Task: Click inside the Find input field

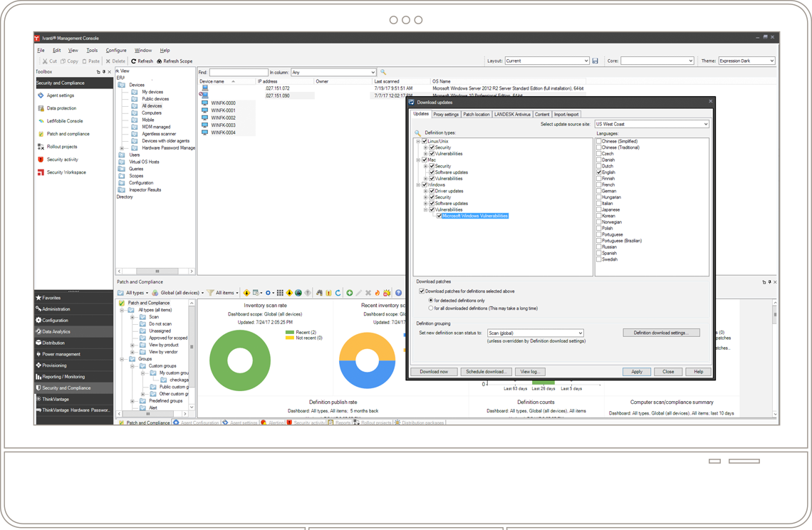Action: tap(238, 72)
